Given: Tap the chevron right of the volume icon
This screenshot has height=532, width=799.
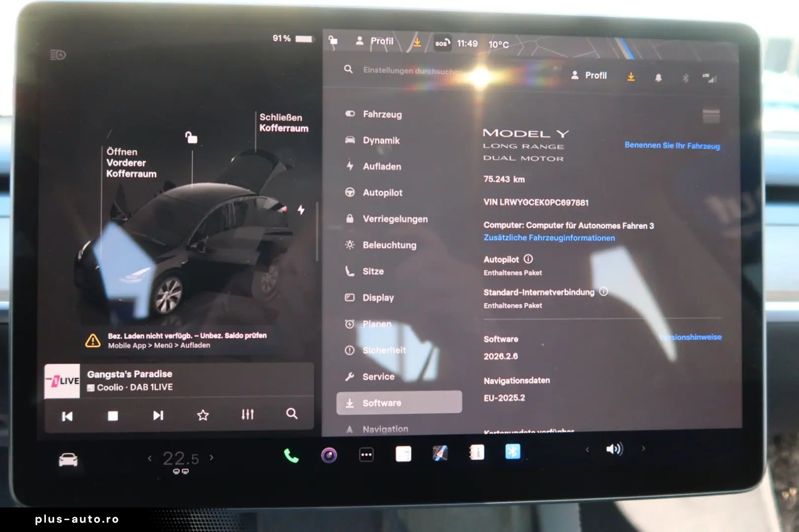Looking at the screenshot, I should coord(644,450).
